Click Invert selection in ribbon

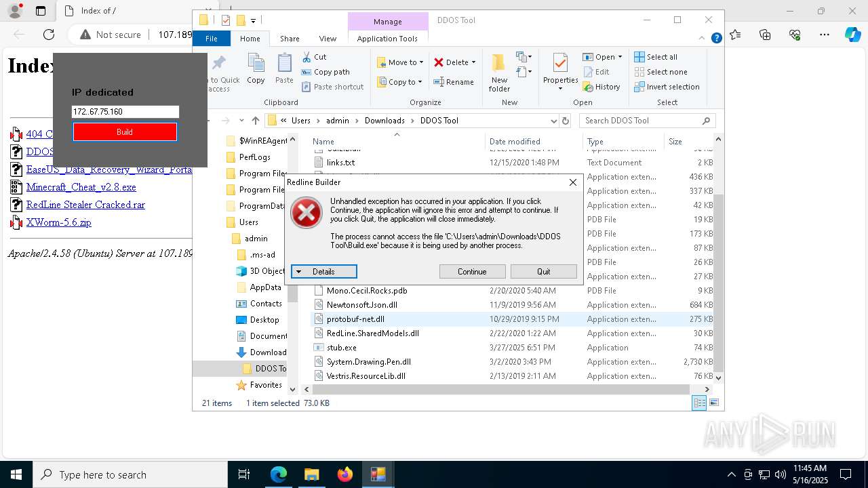[667, 87]
